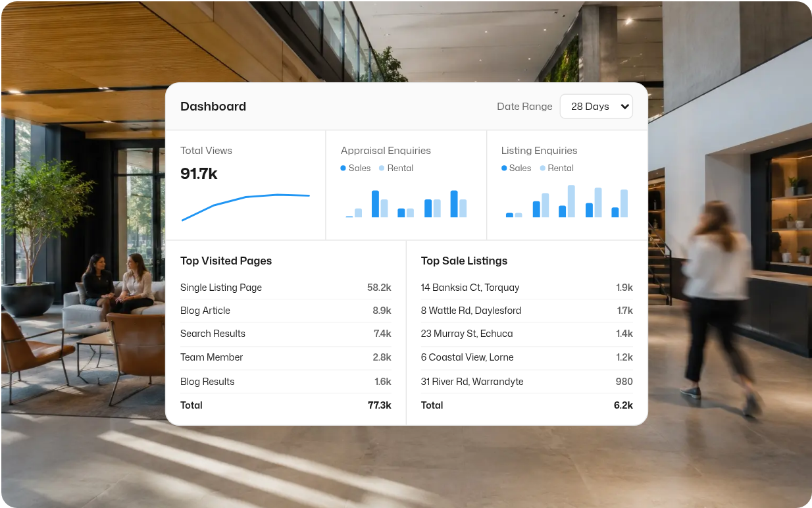Click the 1.6k value
812x508 pixels.
coord(383,382)
